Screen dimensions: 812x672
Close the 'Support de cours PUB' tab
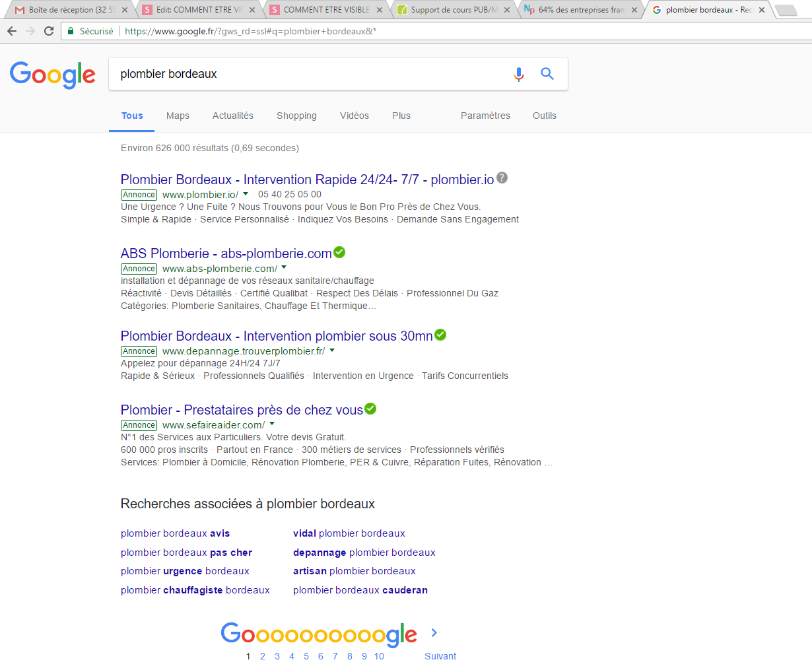click(507, 10)
